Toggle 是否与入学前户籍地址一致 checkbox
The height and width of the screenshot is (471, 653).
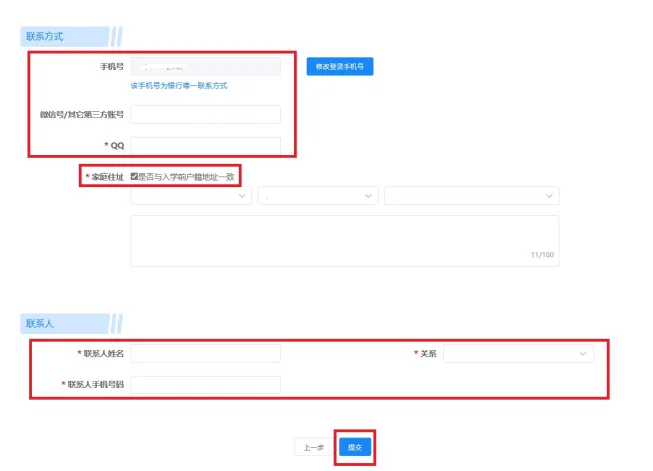tap(135, 176)
